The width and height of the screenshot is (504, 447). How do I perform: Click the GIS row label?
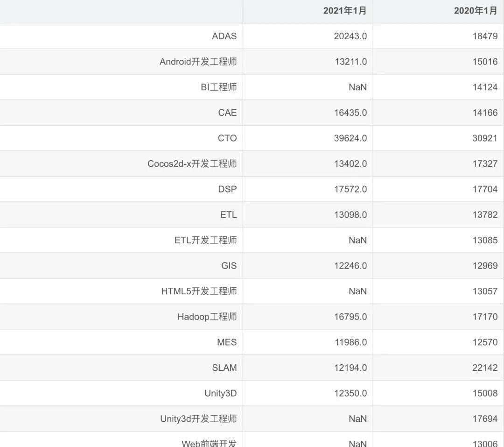229,265
